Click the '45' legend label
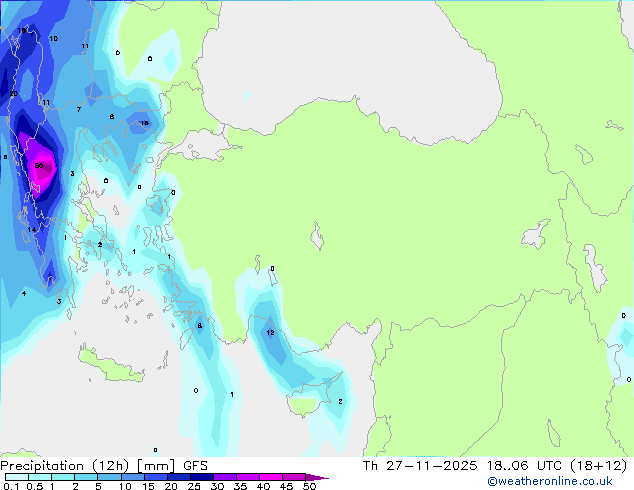This screenshot has width=634, height=490. (286, 486)
